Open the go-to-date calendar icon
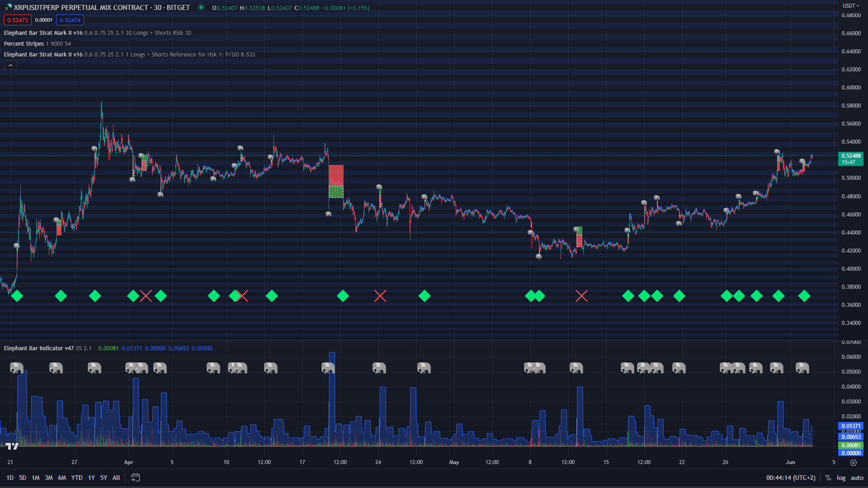The width and height of the screenshot is (868, 488). (135, 478)
